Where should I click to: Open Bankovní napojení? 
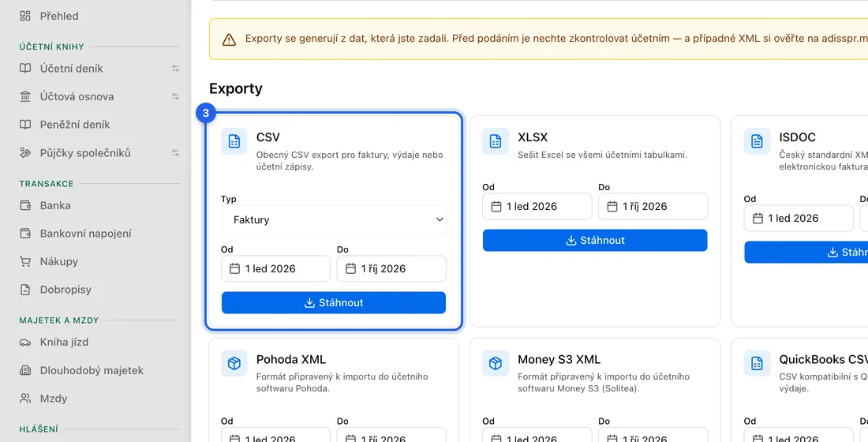86,234
